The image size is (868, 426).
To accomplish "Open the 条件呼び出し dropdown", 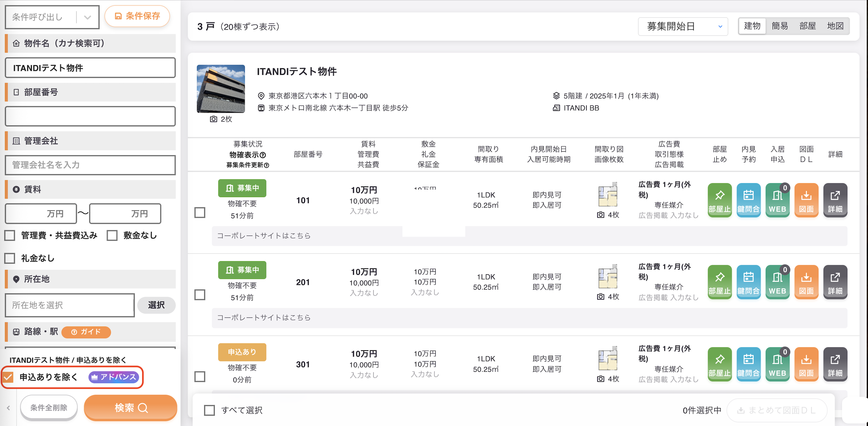I will [x=52, y=17].
